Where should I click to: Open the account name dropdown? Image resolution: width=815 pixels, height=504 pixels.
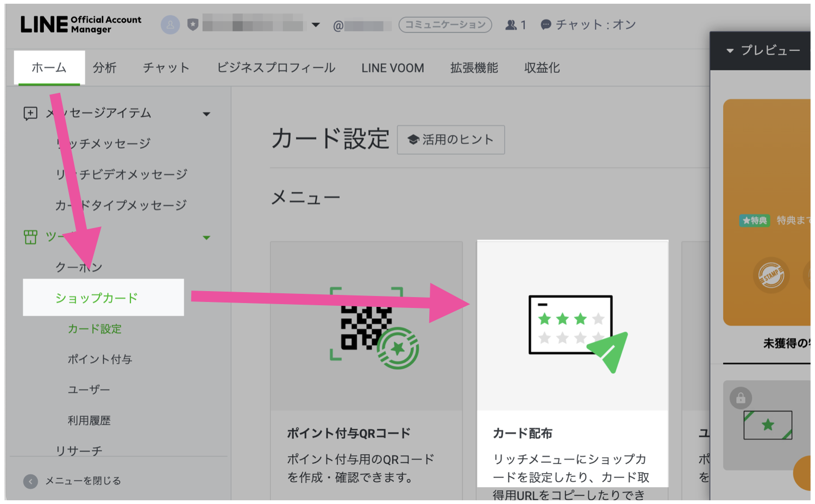[x=316, y=24]
